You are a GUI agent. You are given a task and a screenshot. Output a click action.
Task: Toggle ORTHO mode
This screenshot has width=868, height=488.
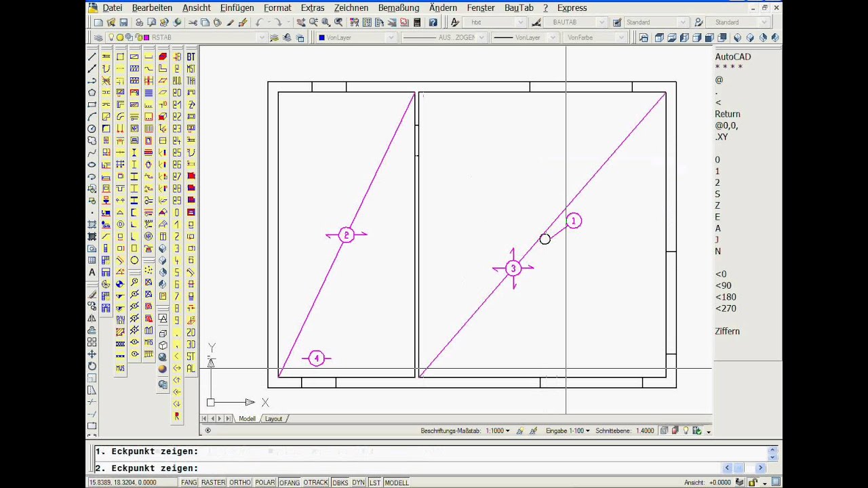[x=240, y=483]
